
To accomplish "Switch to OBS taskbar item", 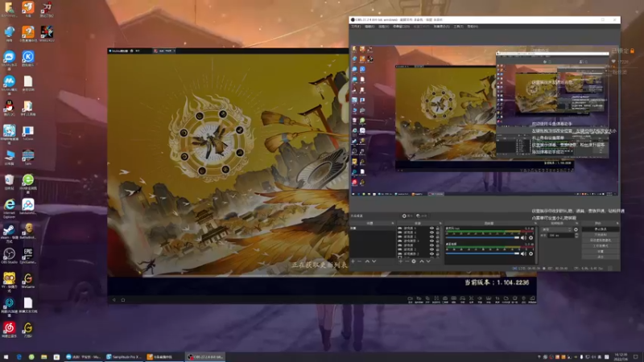I will click(205, 357).
